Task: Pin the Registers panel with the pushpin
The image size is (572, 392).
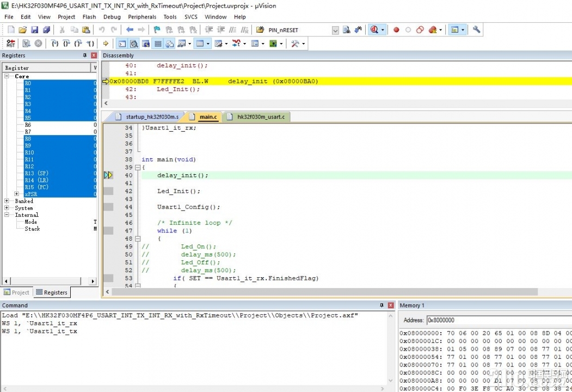Action: point(85,56)
